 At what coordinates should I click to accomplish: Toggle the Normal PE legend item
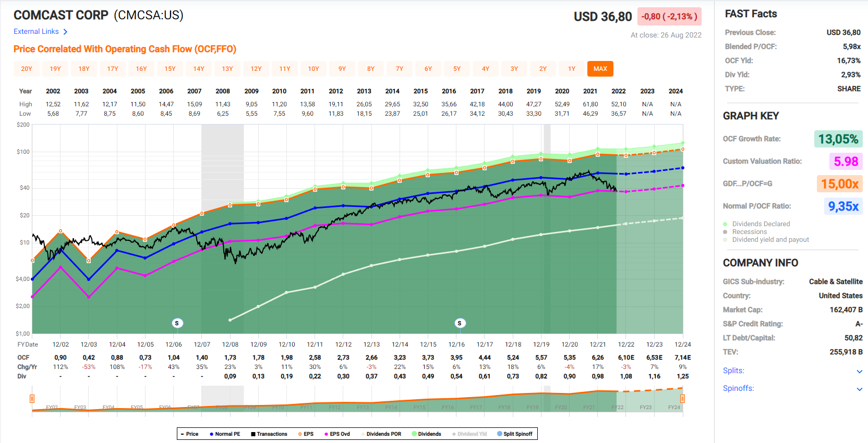pos(225,434)
